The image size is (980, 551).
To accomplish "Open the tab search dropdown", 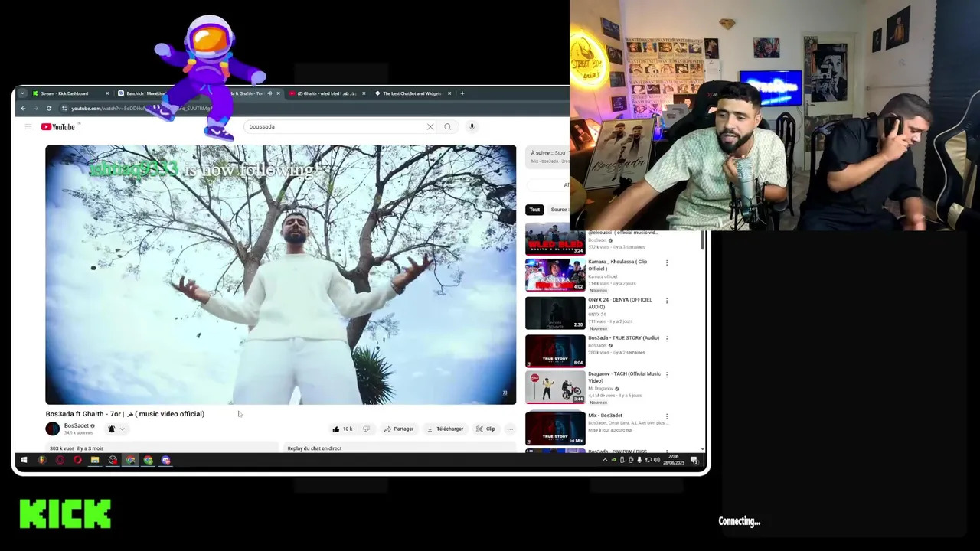I will tap(22, 93).
